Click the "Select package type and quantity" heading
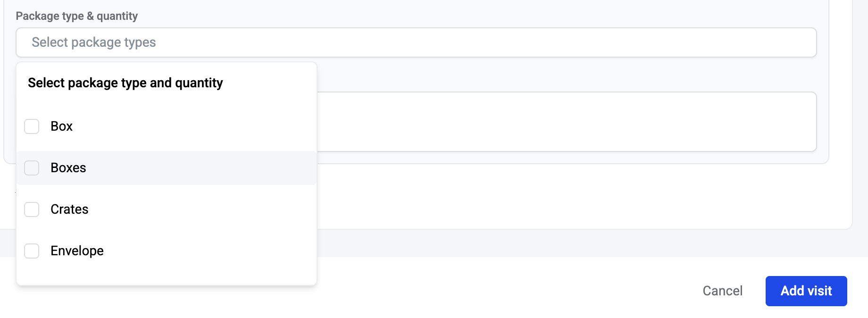Screen dimensions: 868x318 pyautogui.click(x=125, y=83)
